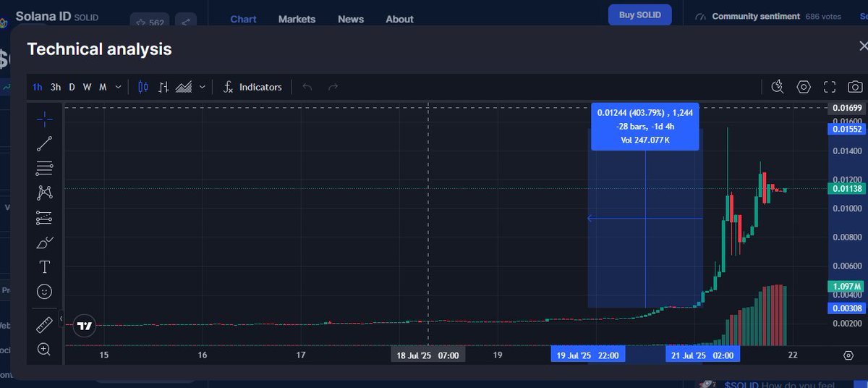The image size is (868, 388).
Task: Select the brush drawing tool
Action: [x=44, y=242]
